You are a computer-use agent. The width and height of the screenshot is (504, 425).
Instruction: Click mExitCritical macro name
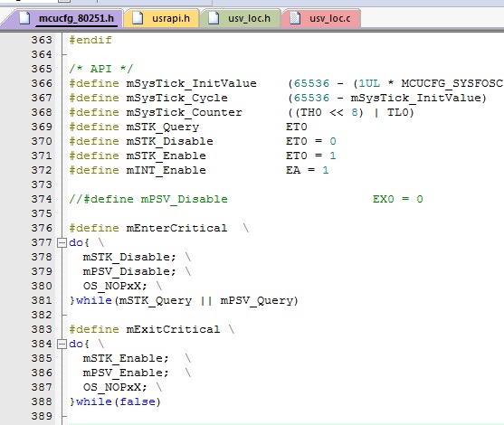tap(173, 329)
